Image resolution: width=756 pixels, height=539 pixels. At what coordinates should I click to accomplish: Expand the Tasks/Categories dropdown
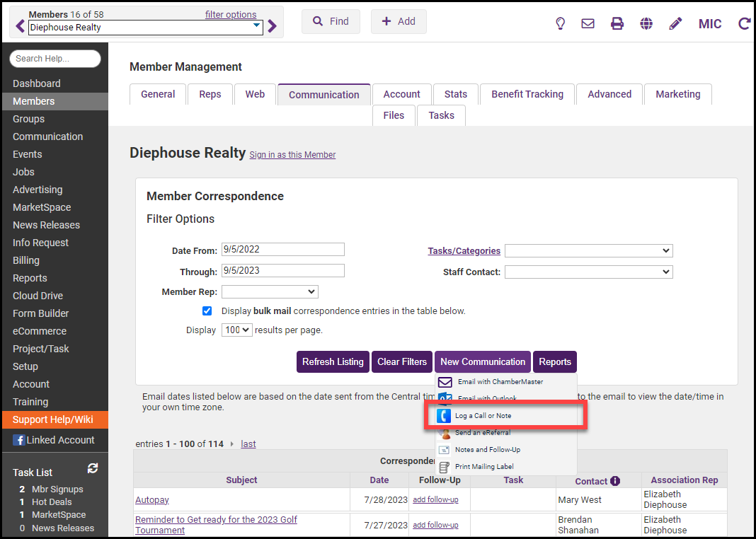click(x=588, y=250)
